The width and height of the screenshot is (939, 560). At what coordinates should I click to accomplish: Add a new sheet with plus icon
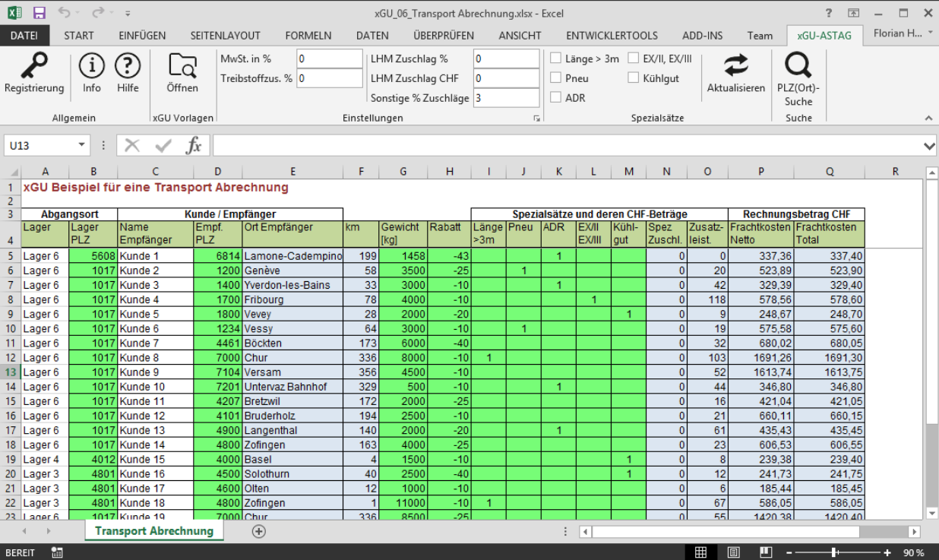259,531
